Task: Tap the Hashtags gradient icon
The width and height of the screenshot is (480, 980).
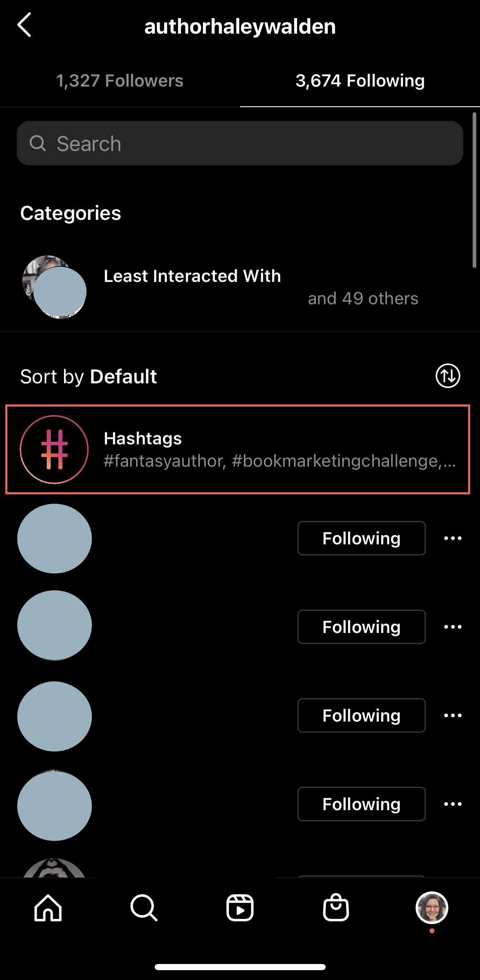Action: (x=54, y=450)
